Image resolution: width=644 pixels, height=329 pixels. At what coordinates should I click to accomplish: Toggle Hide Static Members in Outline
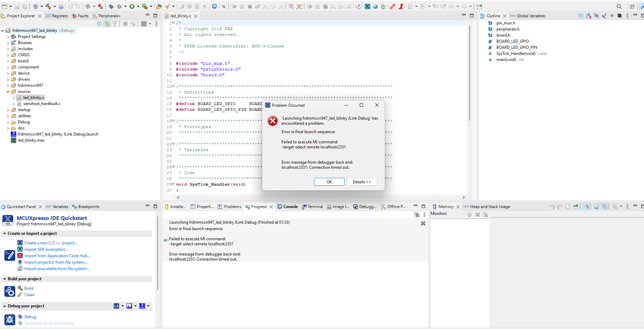tap(604, 16)
